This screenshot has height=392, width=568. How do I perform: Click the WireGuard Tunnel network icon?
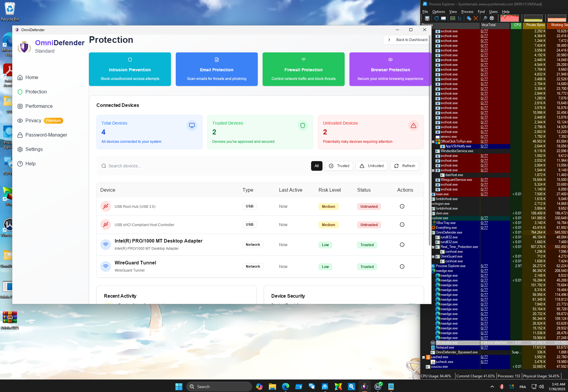coord(106,267)
